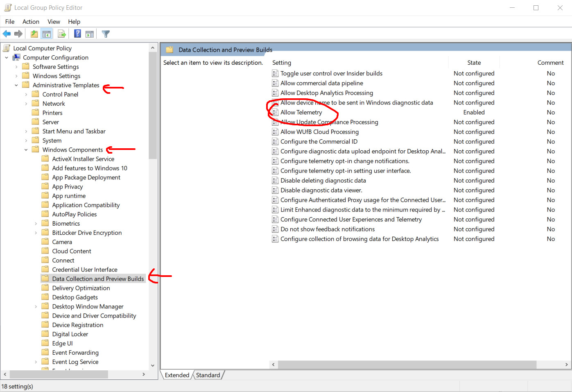572x392 pixels.
Task: Click the Export List toolbar icon
Action: click(62, 34)
